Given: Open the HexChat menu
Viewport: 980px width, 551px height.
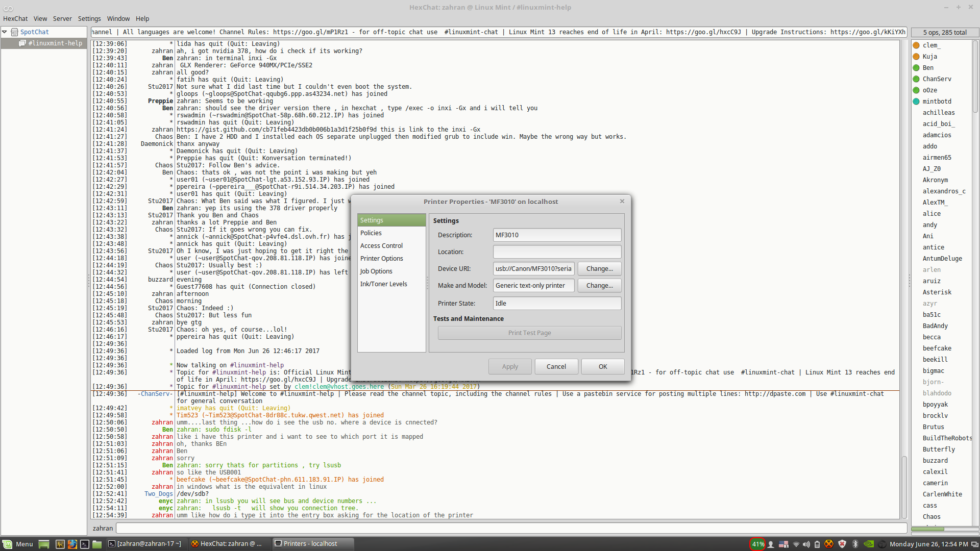Looking at the screenshot, I should tap(15, 18).
